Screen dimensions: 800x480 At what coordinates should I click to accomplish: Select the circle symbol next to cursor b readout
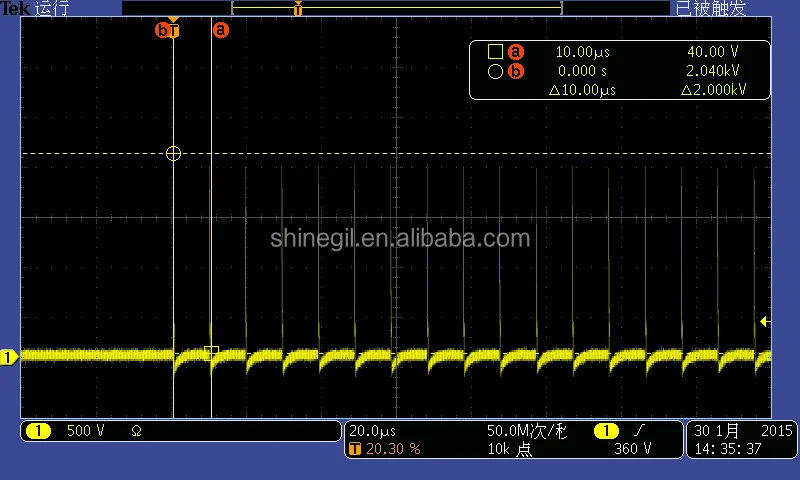tap(495, 71)
